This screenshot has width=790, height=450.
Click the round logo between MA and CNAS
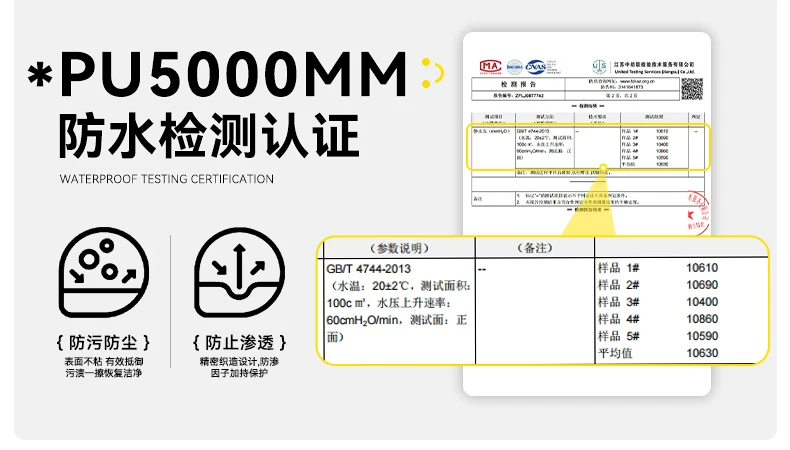click(x=514, y=66)
